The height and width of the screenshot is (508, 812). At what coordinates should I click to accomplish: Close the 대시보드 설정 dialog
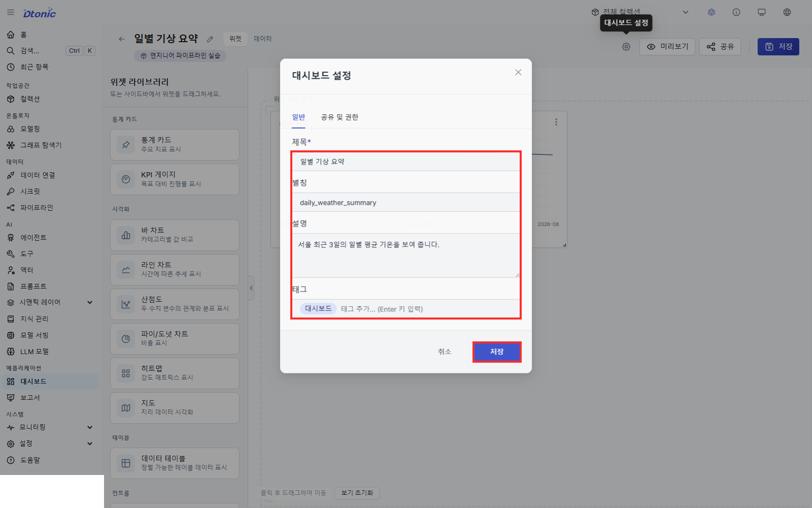pyautogui.click(x=518, y=72)
